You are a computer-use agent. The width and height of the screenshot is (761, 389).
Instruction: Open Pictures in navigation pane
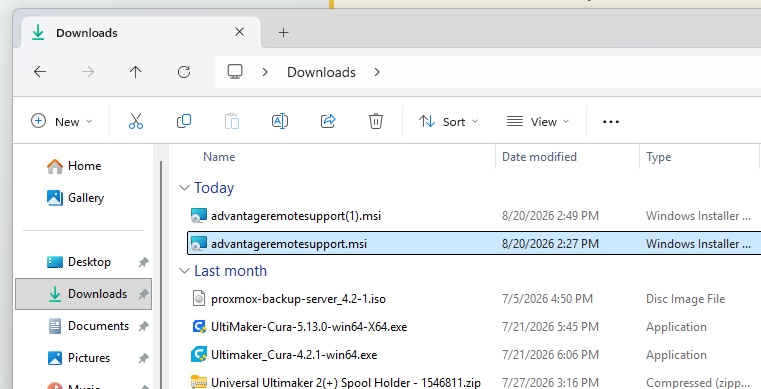point(79,358)
